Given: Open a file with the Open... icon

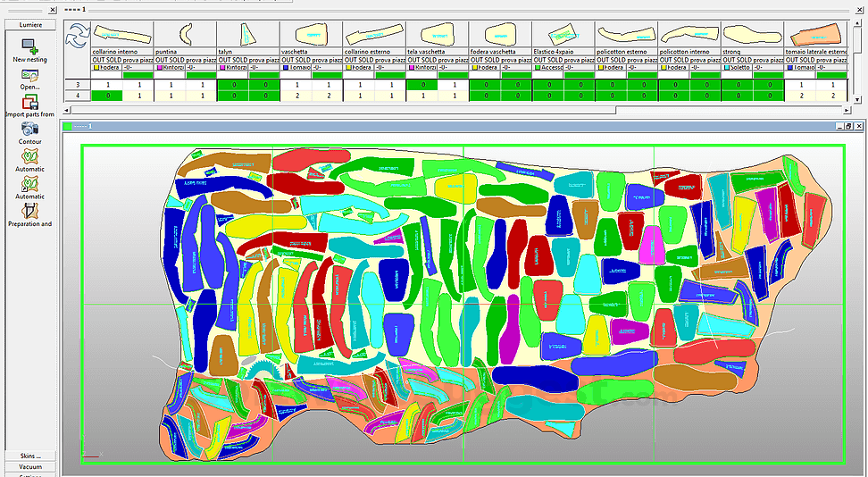Looking at the screenshot, I should [30, 75].
